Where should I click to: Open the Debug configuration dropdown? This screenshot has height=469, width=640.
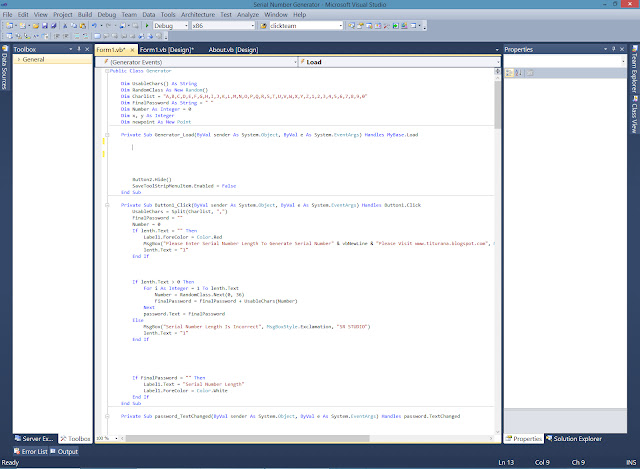171,25
